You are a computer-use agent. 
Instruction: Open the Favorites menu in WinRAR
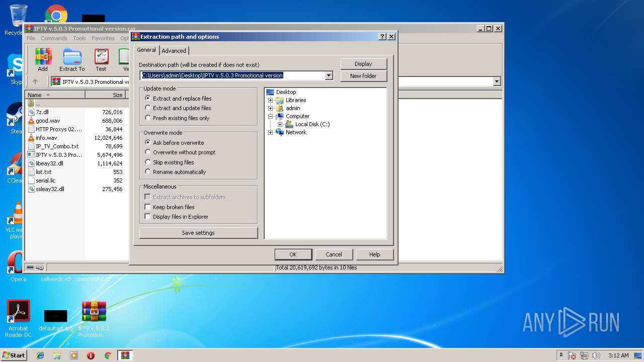[x=103, y=38]
